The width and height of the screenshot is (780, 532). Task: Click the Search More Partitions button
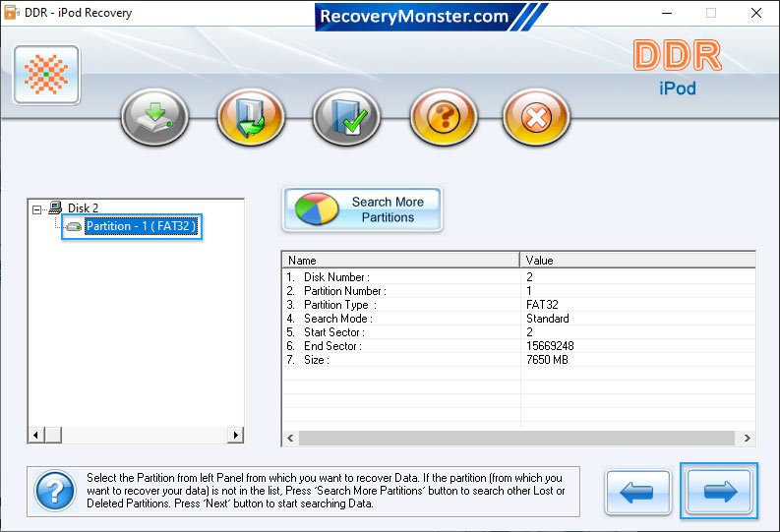pos(363,209)
